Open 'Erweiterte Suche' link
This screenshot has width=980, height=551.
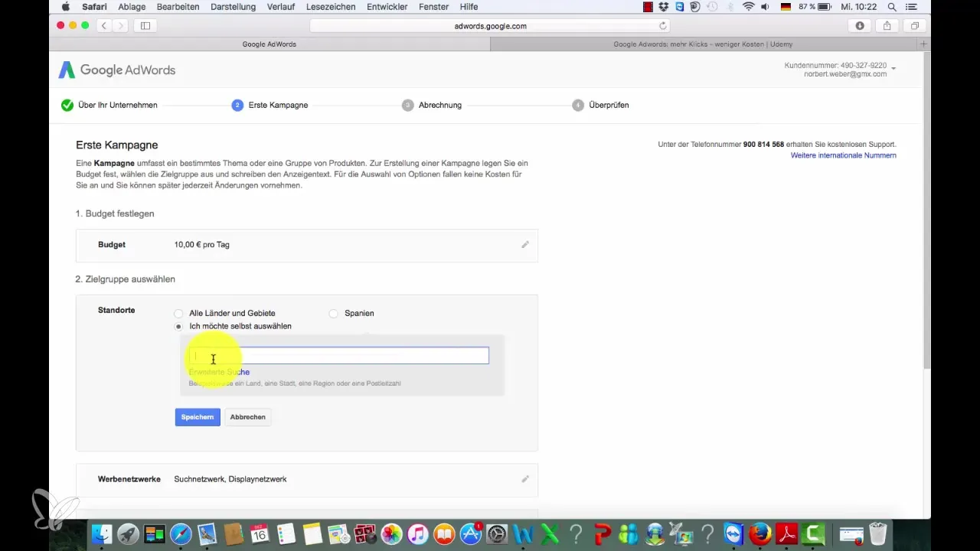pos(219,372)
